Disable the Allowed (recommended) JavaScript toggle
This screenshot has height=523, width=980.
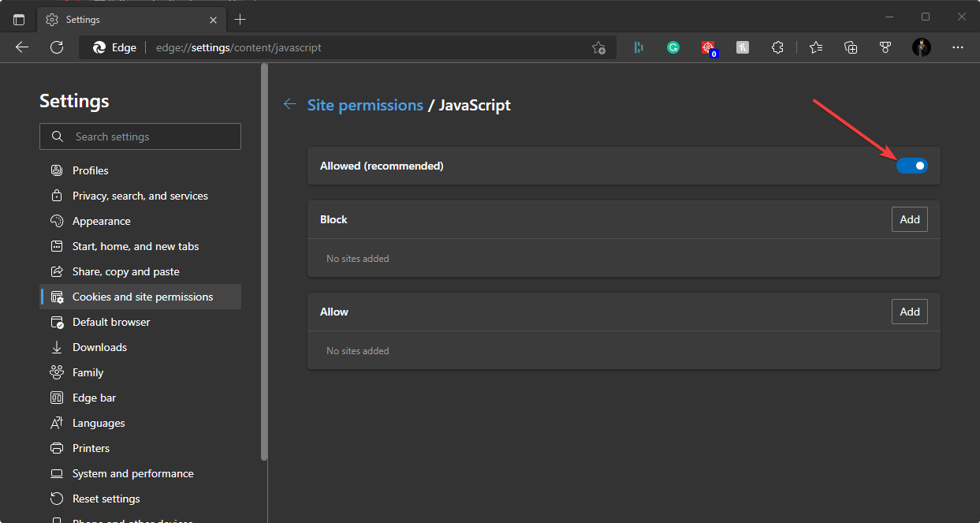tap(912, 166)
